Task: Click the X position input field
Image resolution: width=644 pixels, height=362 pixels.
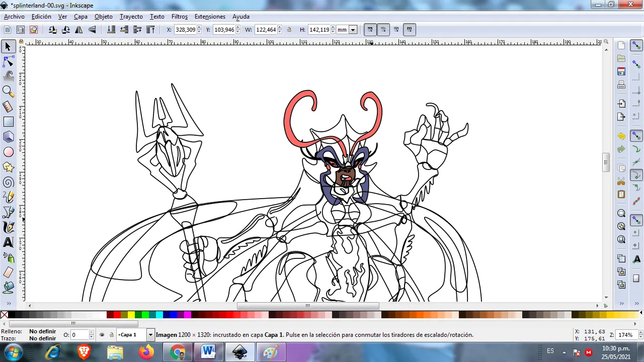Action: [185, 30]
